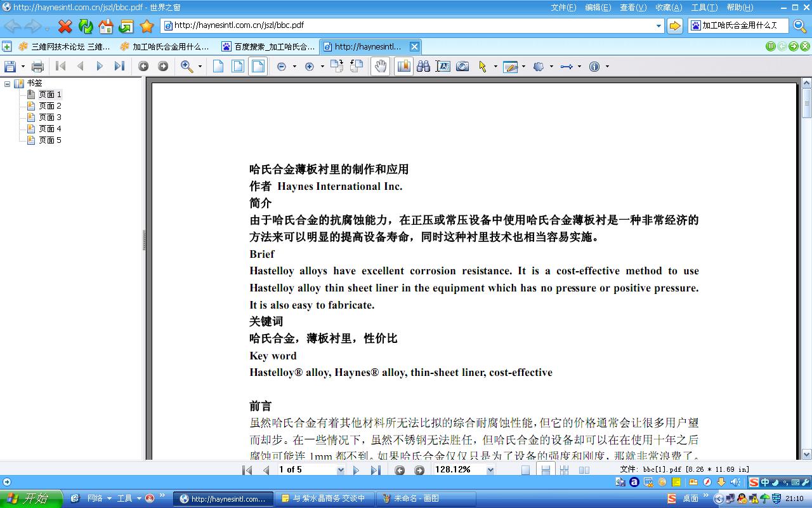Viewport: 812px width, 508px height.
Task: Click the distance measuring tool icon
Action: [566, 66]
